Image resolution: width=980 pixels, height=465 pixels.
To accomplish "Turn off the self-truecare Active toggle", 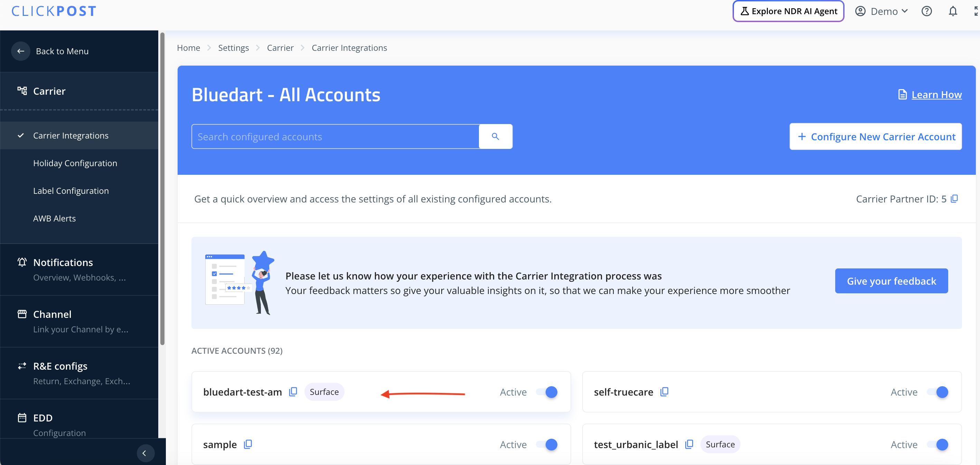I will (x=938, y=392).
